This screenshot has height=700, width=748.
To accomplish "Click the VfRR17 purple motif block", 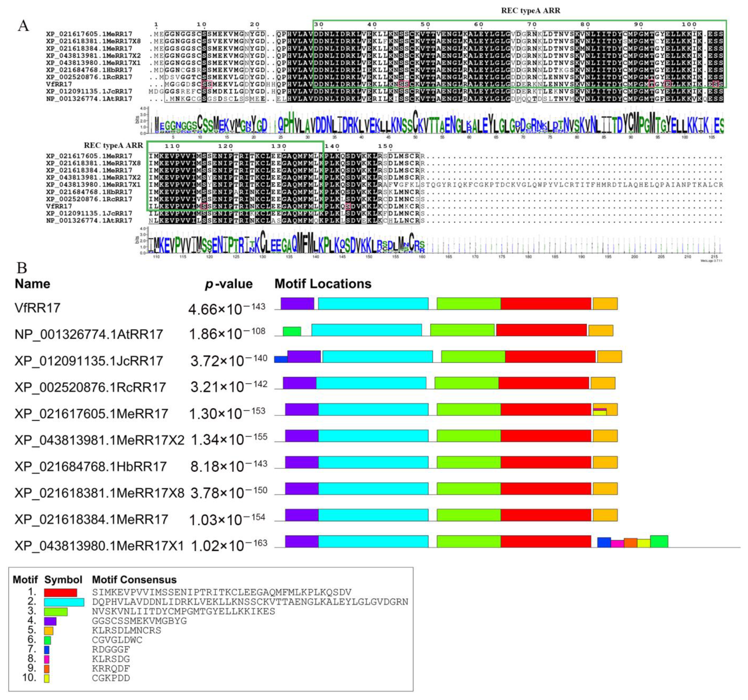I will [297, 304].
